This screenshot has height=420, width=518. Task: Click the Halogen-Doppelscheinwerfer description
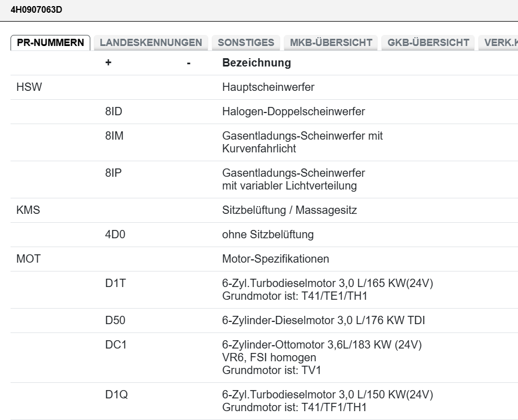point(293,111)
